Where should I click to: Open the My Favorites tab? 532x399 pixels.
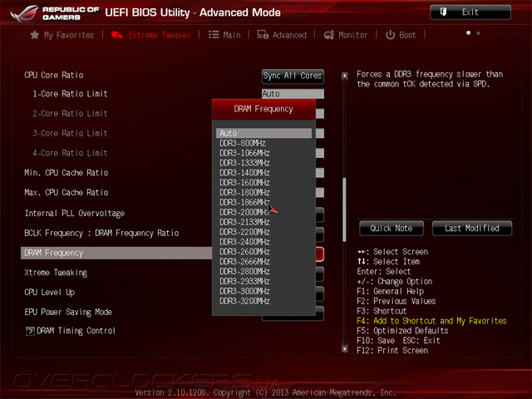click(x=62, y=35)
